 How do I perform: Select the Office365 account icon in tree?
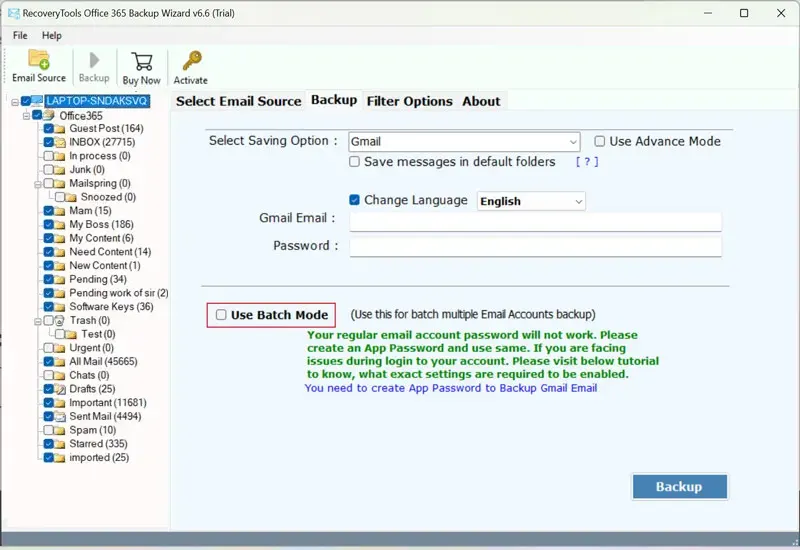(x=50, y=115)
